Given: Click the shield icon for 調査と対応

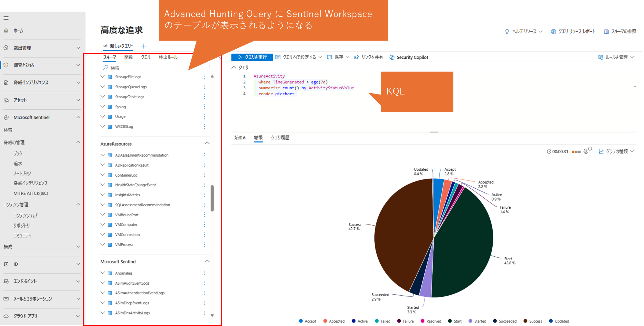Looking at the screenshot, I should (6, 65).
